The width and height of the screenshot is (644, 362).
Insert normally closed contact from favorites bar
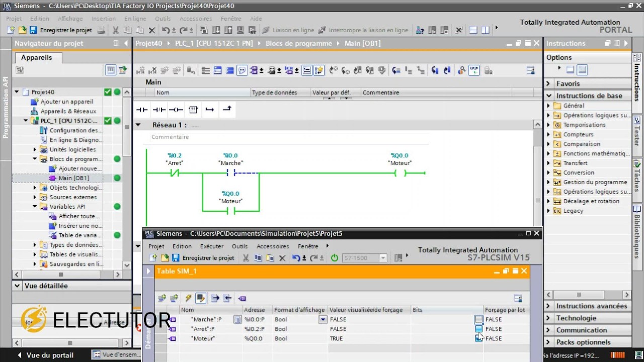159,109
